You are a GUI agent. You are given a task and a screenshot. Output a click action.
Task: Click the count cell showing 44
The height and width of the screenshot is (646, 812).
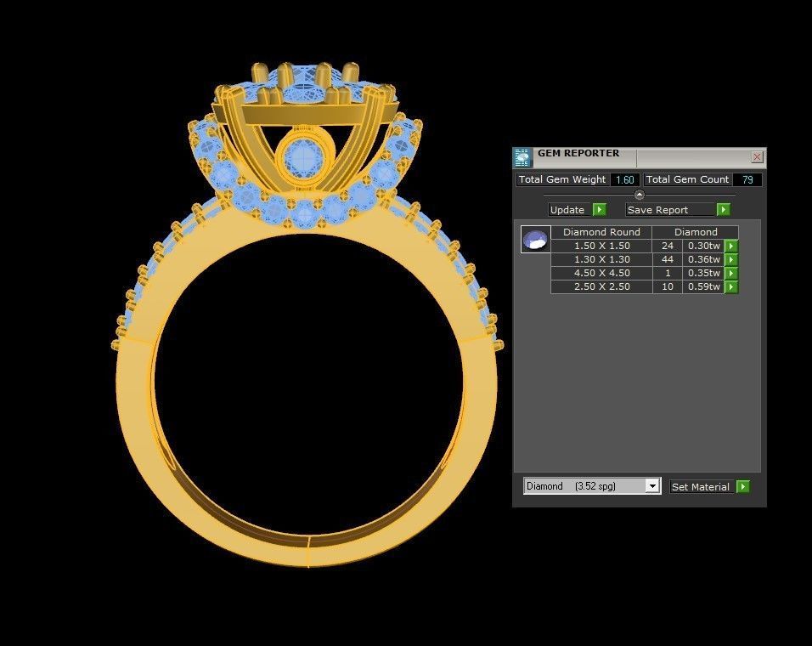pyautogui.click(x=668, y=259)
